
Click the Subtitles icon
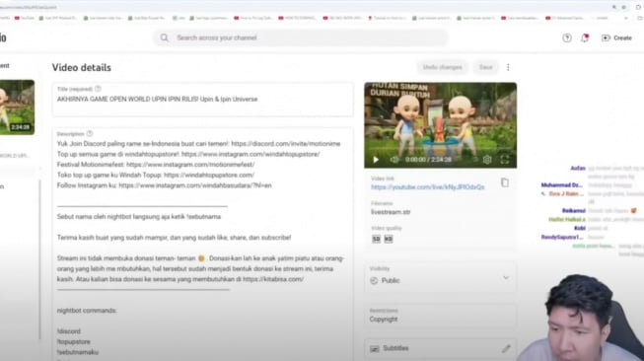point(374,349)
